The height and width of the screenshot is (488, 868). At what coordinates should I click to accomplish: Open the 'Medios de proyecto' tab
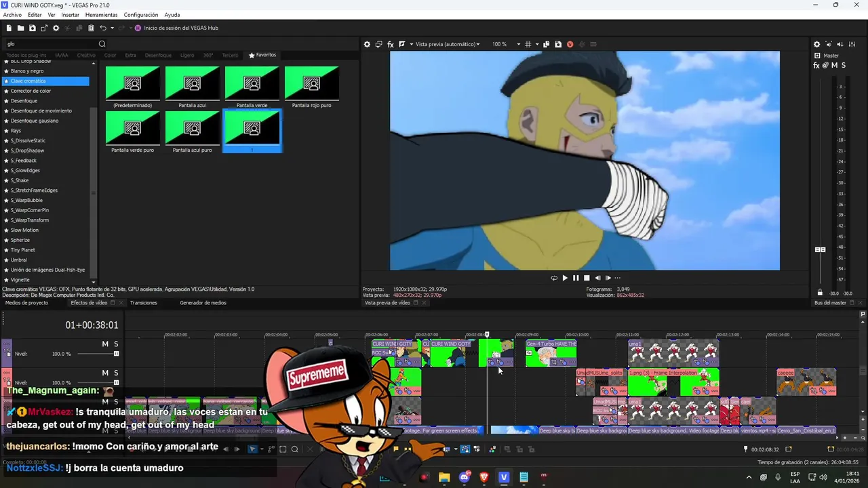pos(26,303)
